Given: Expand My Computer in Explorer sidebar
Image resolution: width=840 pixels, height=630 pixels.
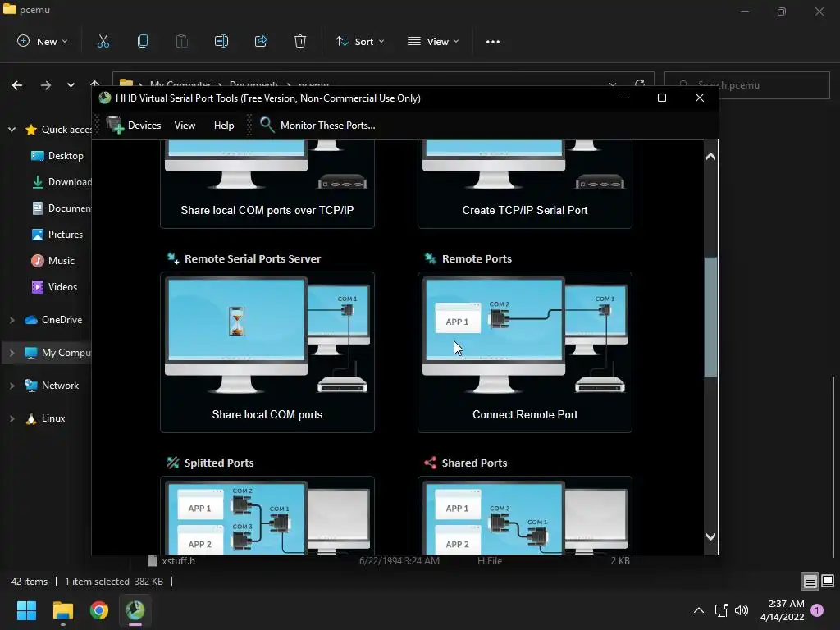Looking at the screenshot, I should coord(11,353).
